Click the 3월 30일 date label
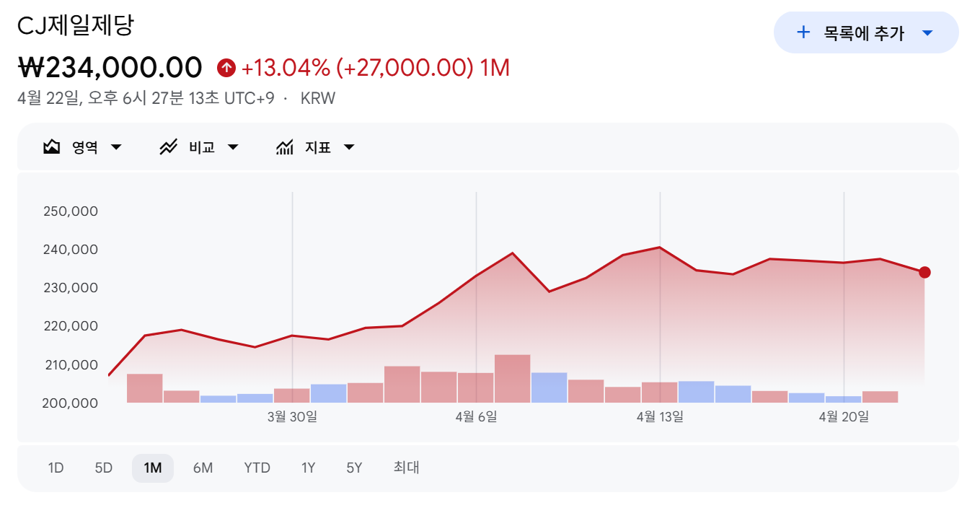Viewport: 980px width, 508px height. 292,416
